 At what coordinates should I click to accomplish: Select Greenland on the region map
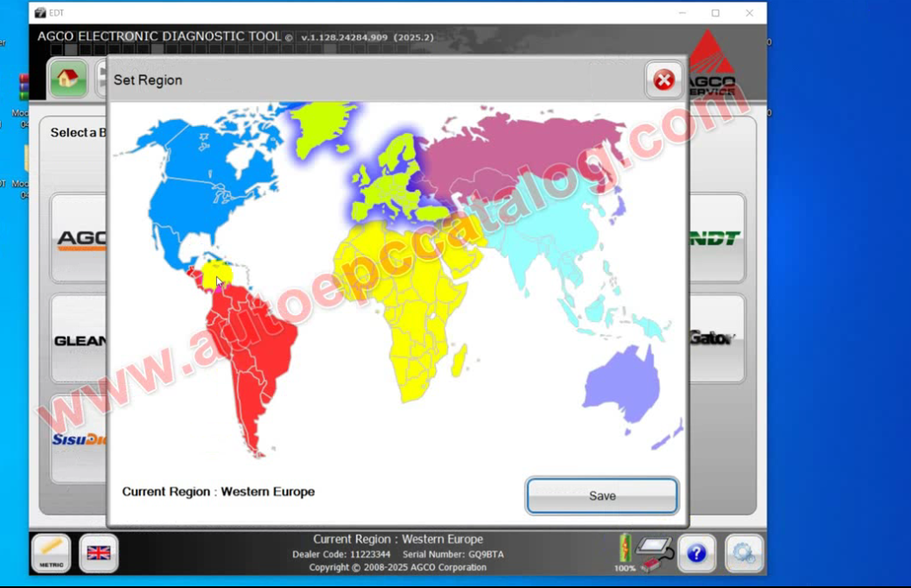tap(320, 129)
